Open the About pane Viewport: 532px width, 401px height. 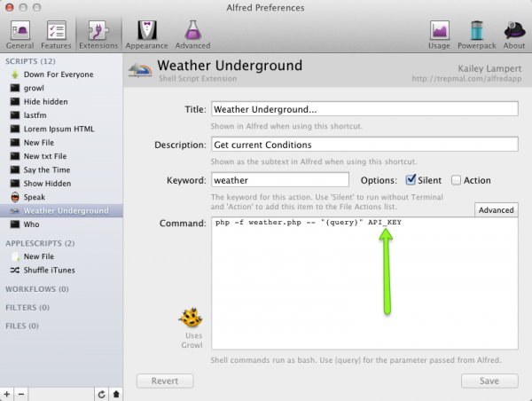point(514,35)
